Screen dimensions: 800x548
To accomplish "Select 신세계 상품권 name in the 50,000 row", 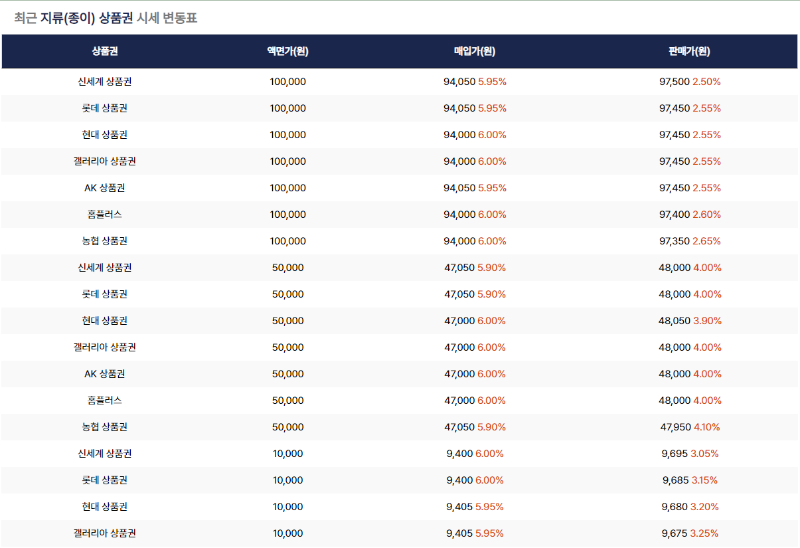I will [x=105, y=267].
